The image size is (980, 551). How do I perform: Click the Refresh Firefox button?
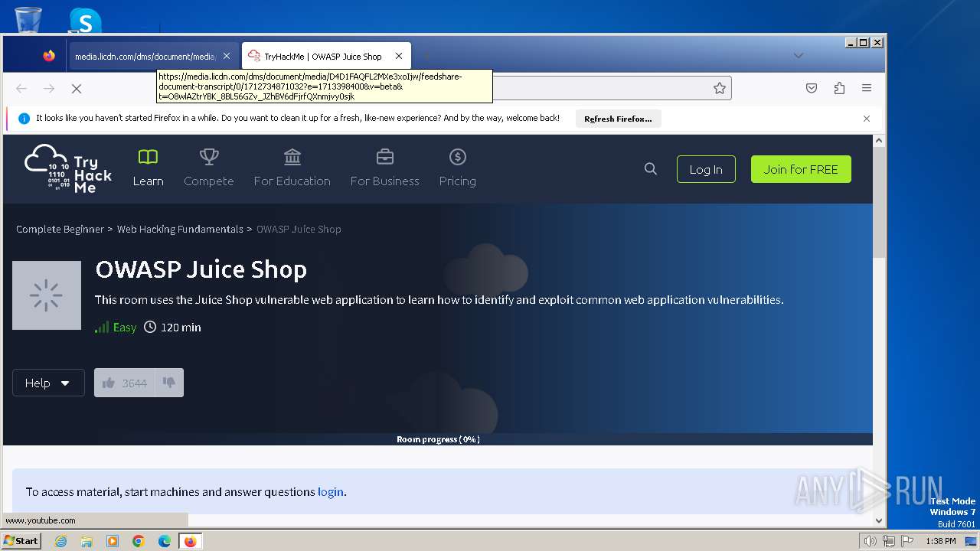[618, 119]
